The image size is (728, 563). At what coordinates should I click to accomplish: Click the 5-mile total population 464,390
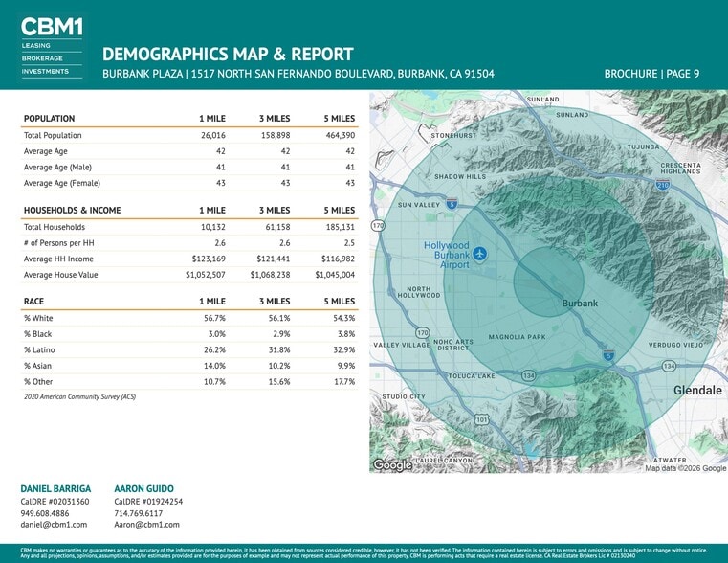[340, 135]
